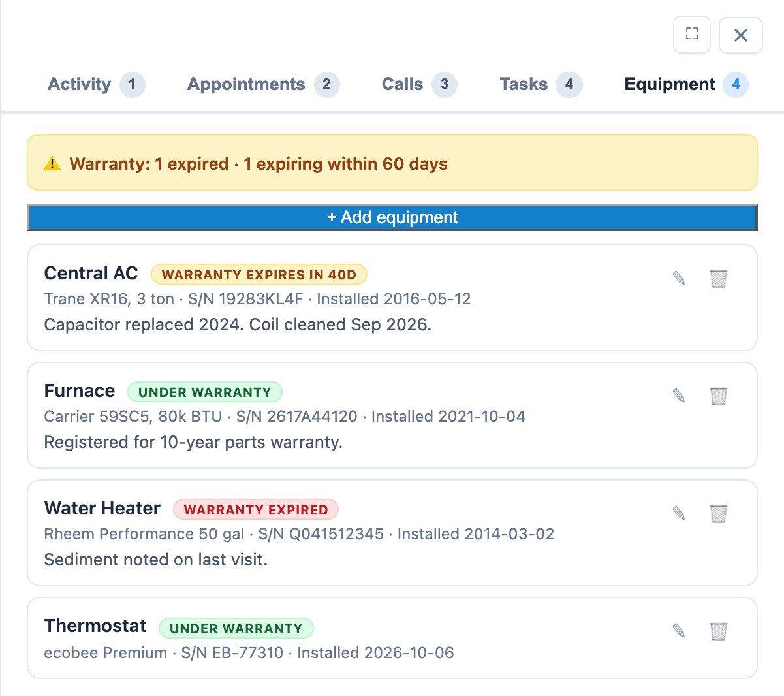Delete the Water Heater equipment entry
Image resolution: width=784 pixels, height=696 pixels.
[x=718, y=513]
